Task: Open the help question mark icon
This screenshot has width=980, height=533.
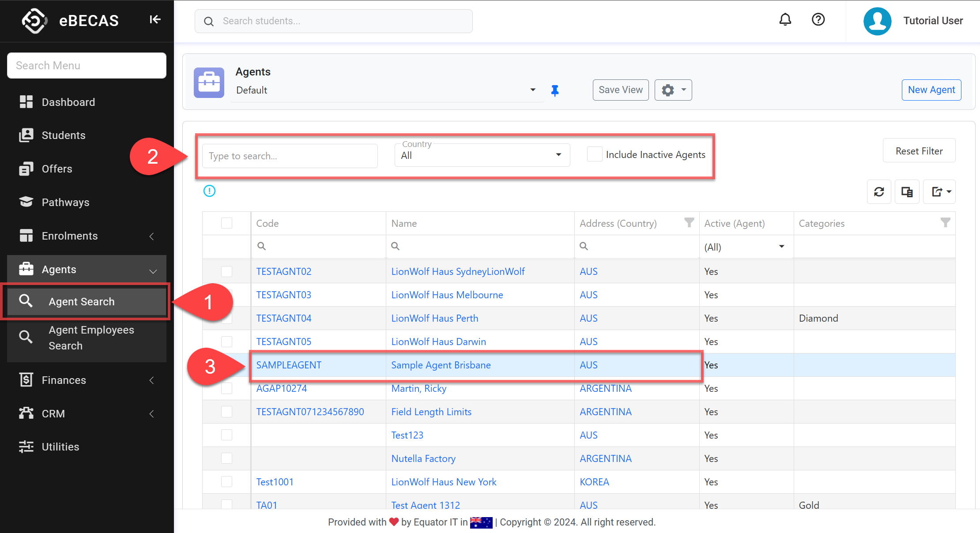Action: pyautogui.click(x=818, y=19)
